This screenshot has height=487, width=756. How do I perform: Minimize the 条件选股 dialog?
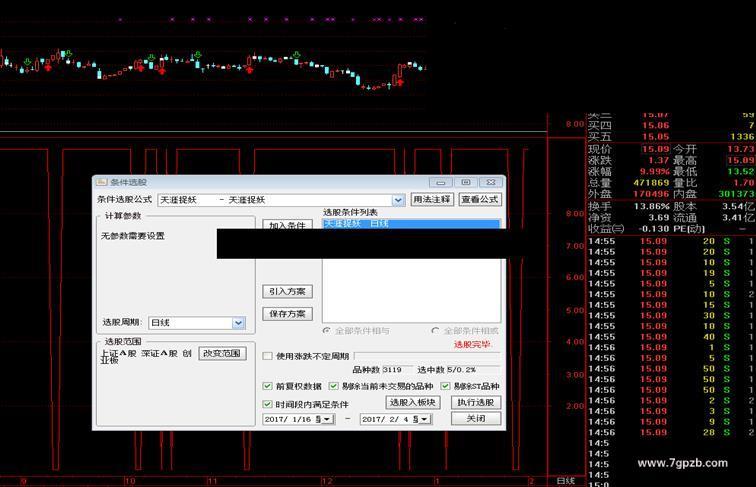pos(441,182)
